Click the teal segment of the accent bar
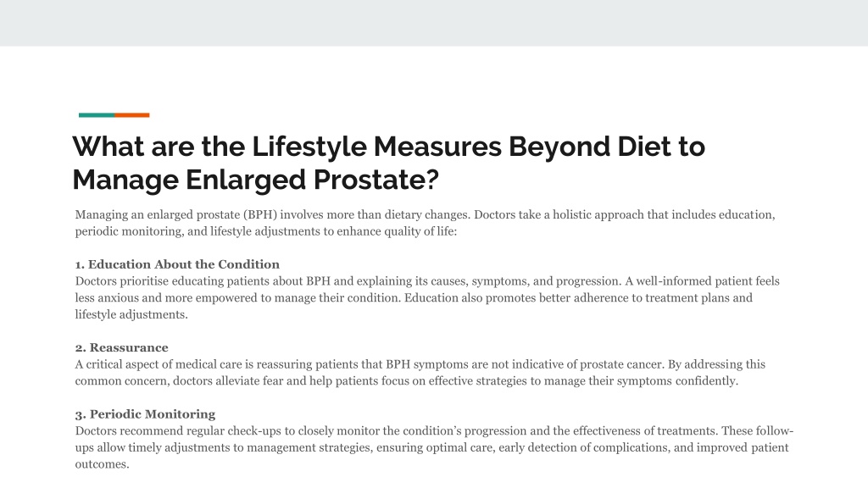 [97, 115]
